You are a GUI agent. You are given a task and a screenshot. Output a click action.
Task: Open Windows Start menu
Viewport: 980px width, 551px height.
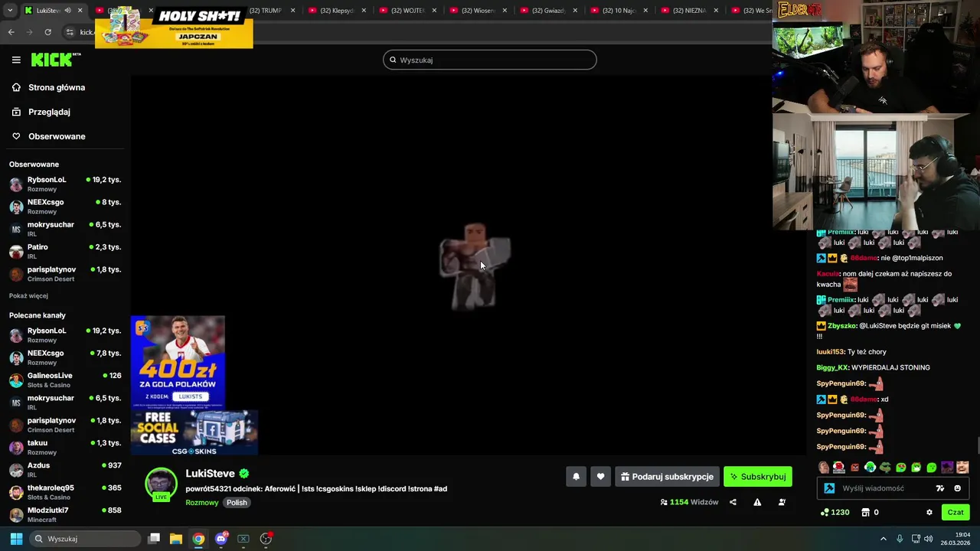[x=16, y=539]
